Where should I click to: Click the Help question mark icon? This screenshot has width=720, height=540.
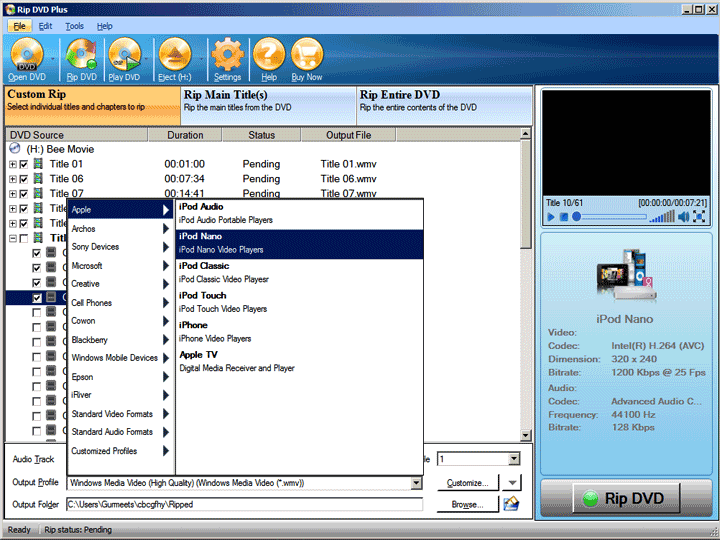coord(269,55)
